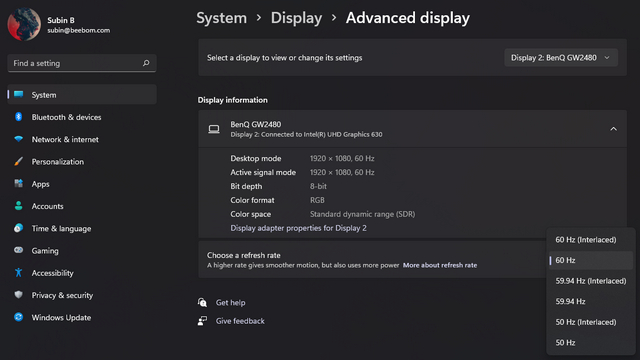Click the Bluetooth icon in sidebar
Image resolution: width=640 pixels, height=360 pixels.
[x=18, y=117]
